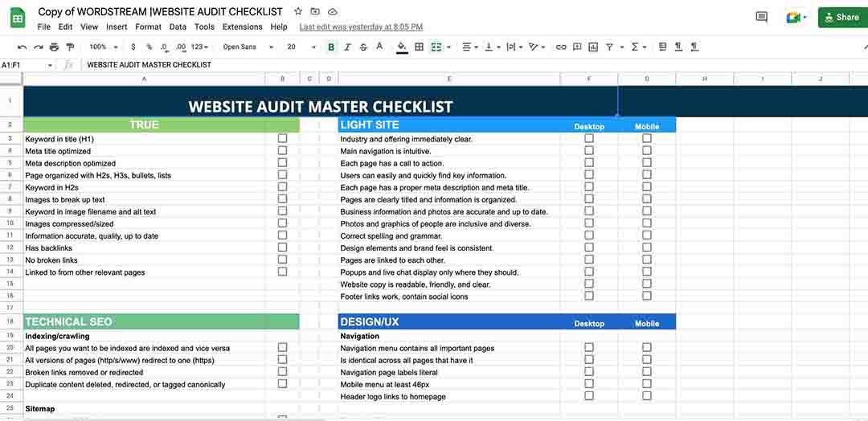The image size is (868, 421).
Task: Open the fill color picker
Action: [403, 47]
